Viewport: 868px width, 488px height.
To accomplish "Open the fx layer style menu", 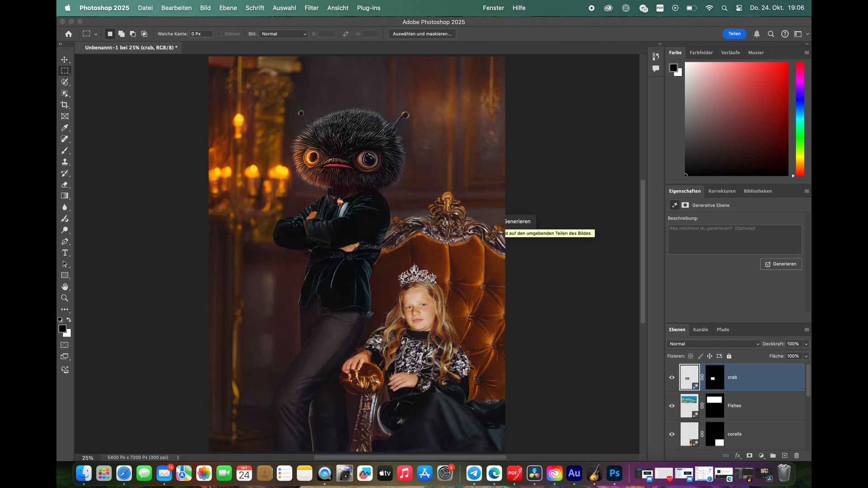I will [737, 455].
